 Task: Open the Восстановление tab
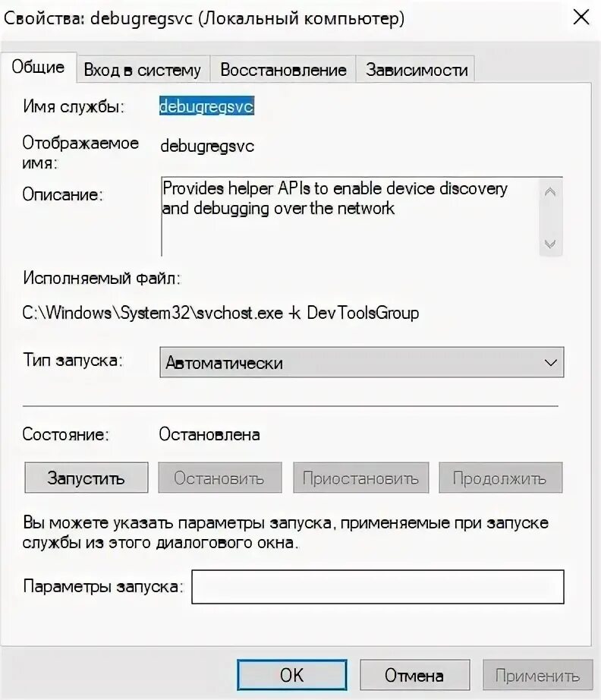point(283,70)
